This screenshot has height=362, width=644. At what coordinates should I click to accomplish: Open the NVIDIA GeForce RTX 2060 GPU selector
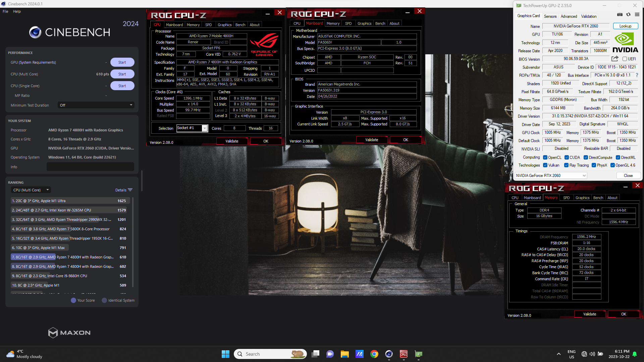551,176
